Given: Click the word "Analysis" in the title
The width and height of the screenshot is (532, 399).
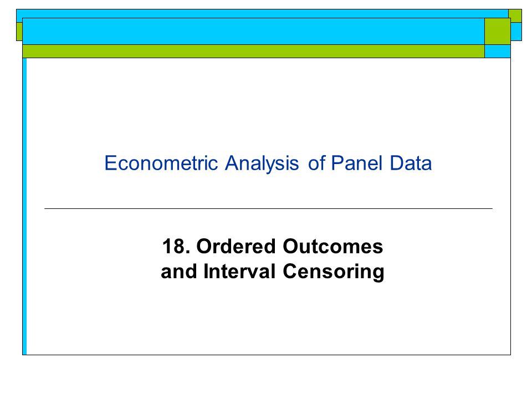Looking at the screenshot, I should (262, 163).
